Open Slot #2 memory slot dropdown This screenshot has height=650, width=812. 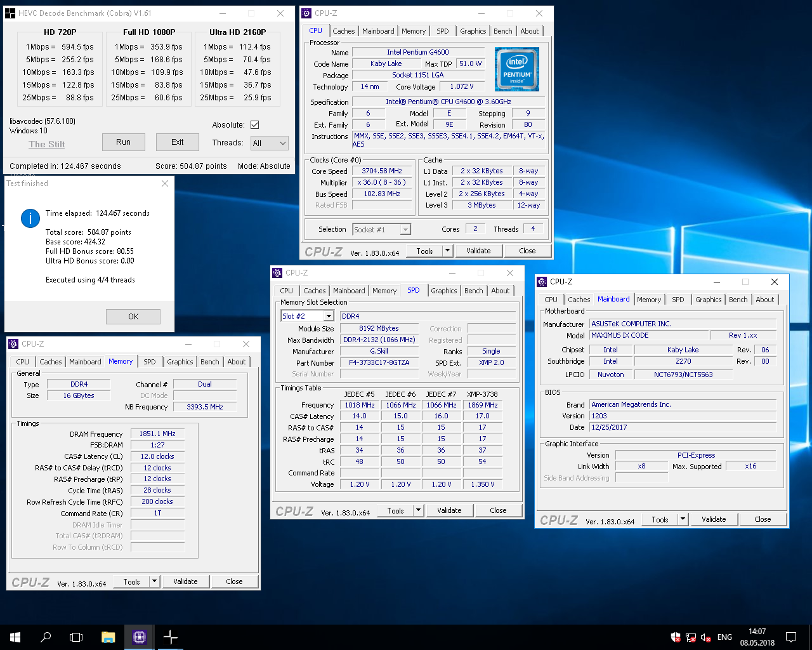pos(307,316)
